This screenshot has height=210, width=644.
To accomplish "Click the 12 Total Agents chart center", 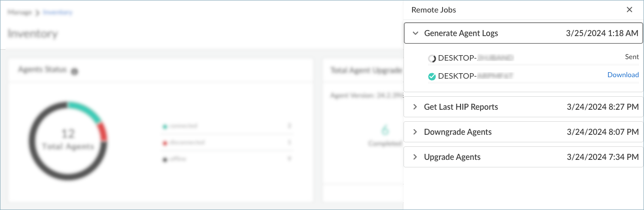I will click(67, 139).
